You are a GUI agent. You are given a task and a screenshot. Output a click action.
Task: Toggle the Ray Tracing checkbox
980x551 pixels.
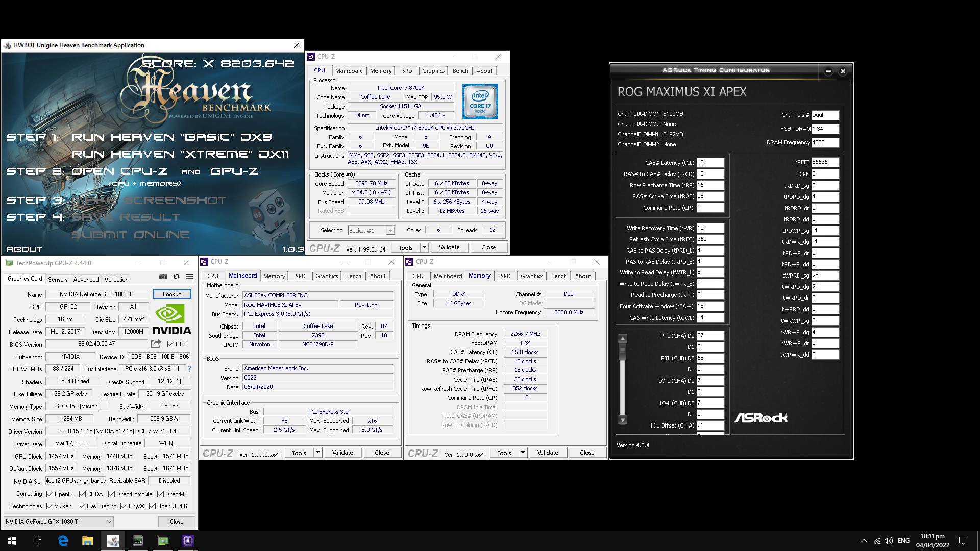click(x=82, y=506)
